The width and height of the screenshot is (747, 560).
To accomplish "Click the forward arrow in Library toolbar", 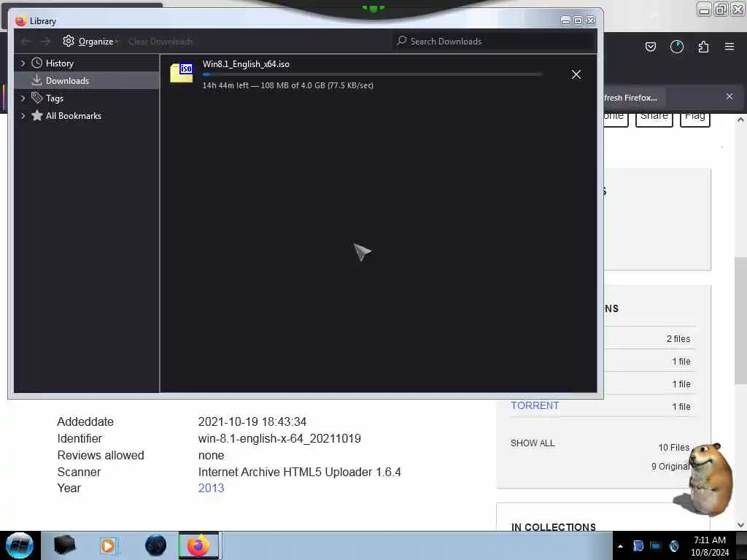I will [x=45, y=42].
